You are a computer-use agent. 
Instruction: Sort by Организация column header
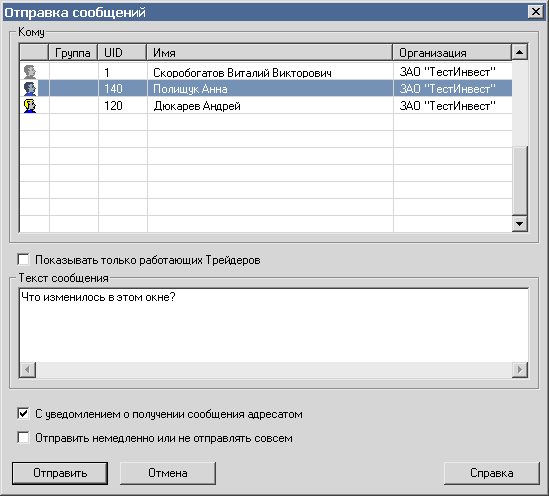click(452, 53)
